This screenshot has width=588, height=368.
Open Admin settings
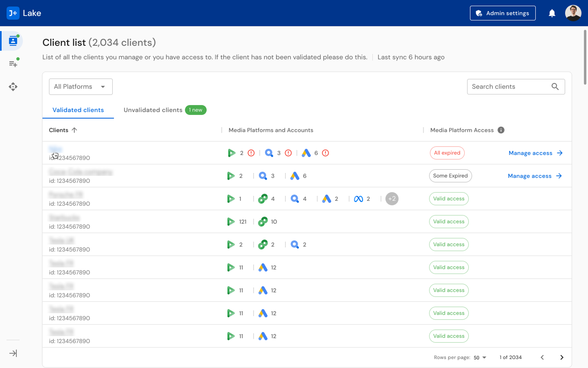pyautogui.click(x=503, y=13)
